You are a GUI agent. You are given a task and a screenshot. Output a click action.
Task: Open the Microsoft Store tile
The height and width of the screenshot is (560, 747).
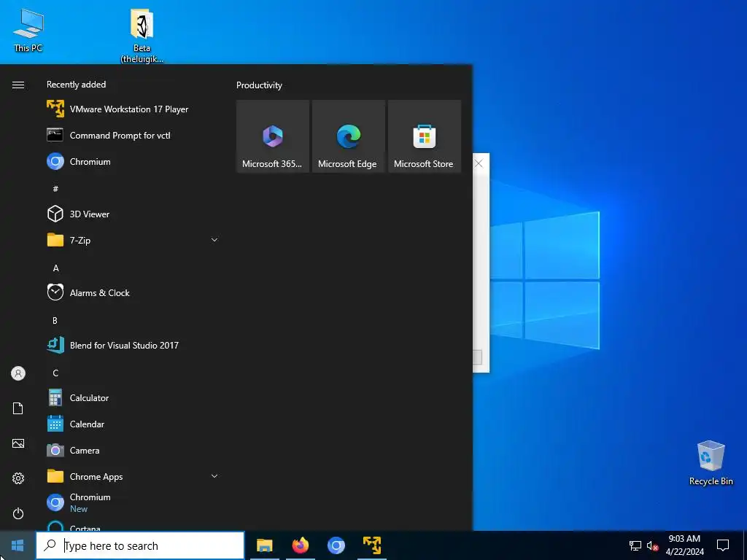[x=425, y=136]
